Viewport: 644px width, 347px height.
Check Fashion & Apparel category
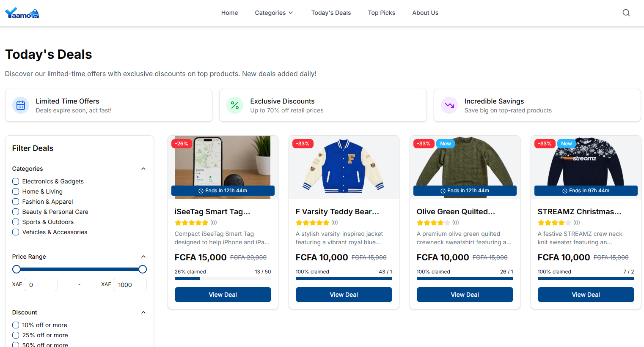(x=16, y=202)
